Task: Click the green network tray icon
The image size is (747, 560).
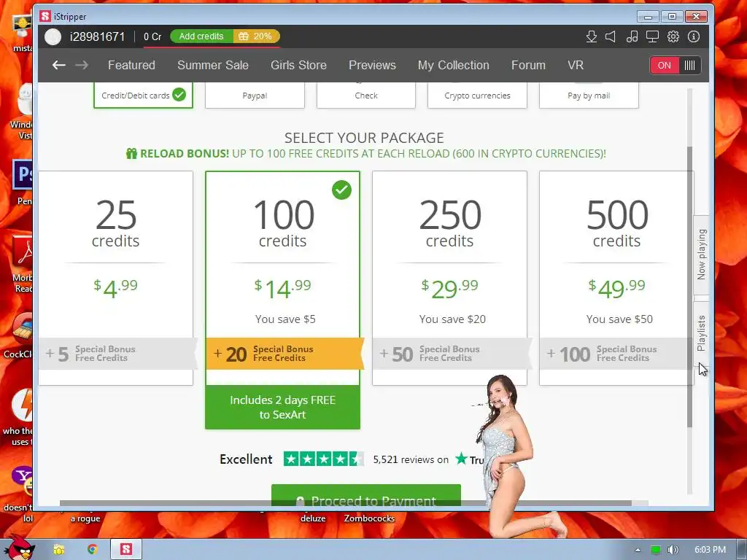Action: (x=656, y=550)
